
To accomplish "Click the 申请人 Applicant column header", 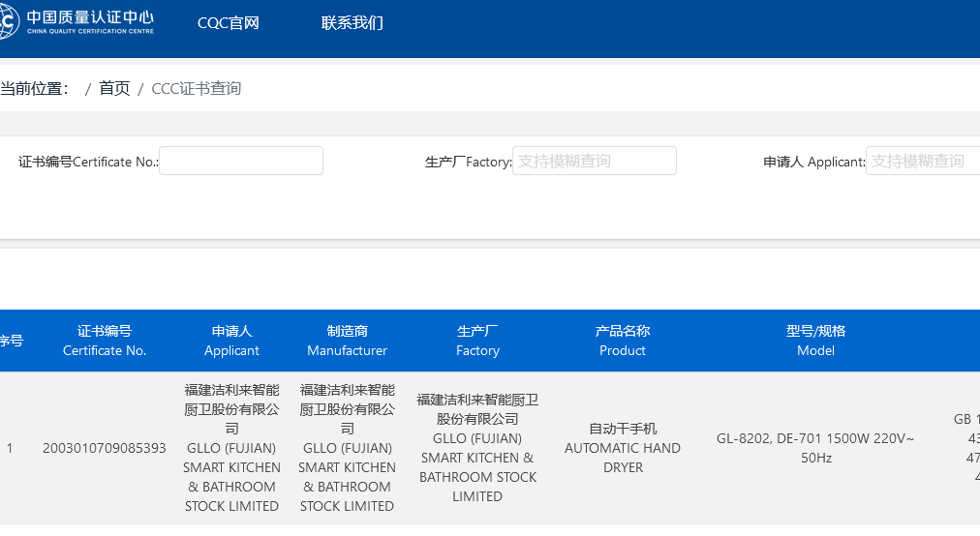I will tap(231, 341).
